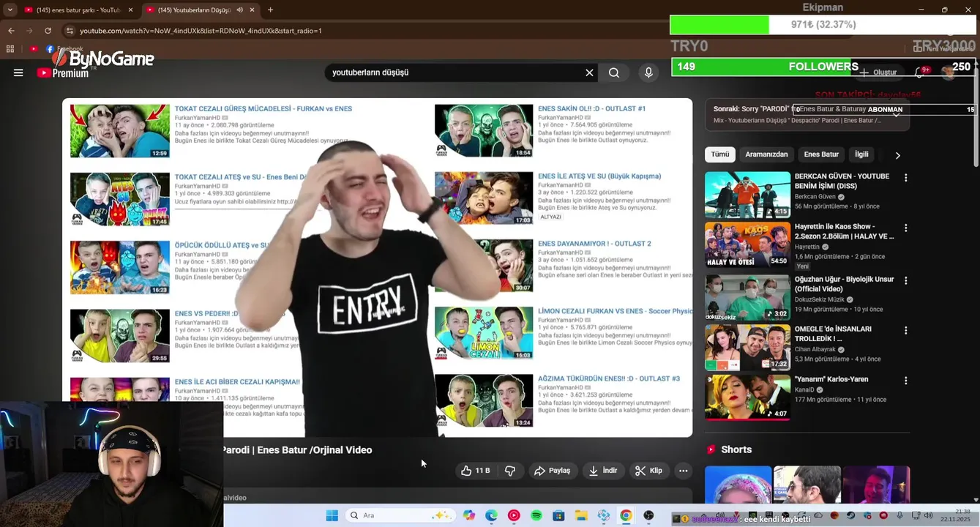This screenshot has width=980, height=527.
Task: Click the Chrome address bar URL
Action: [x=201, y=31]
